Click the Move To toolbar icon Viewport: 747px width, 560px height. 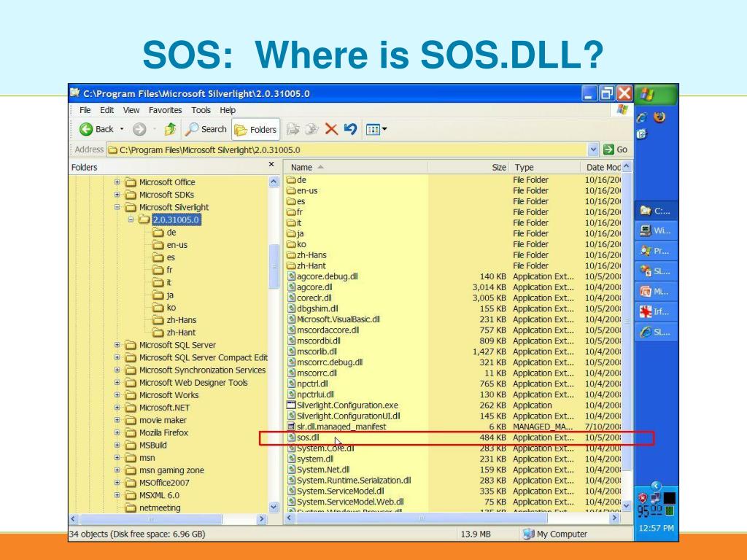click(x=293, y=129)
